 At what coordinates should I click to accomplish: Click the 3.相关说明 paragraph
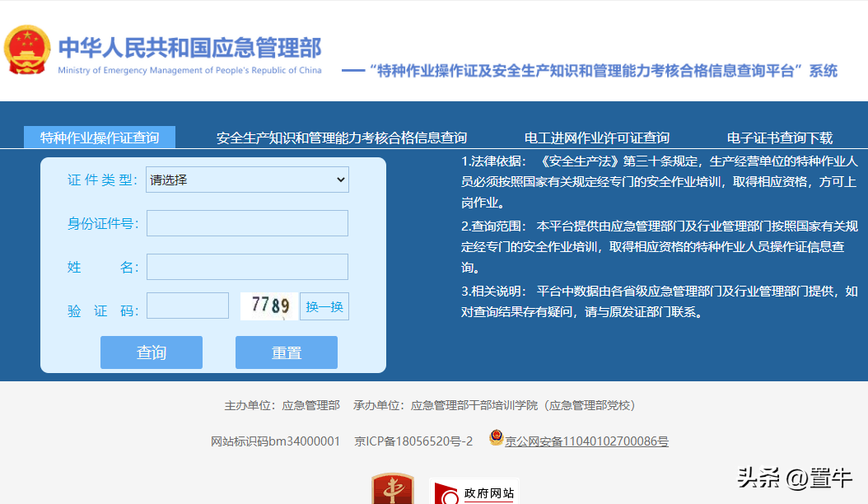pyautogui.click(x=660, y=301)
